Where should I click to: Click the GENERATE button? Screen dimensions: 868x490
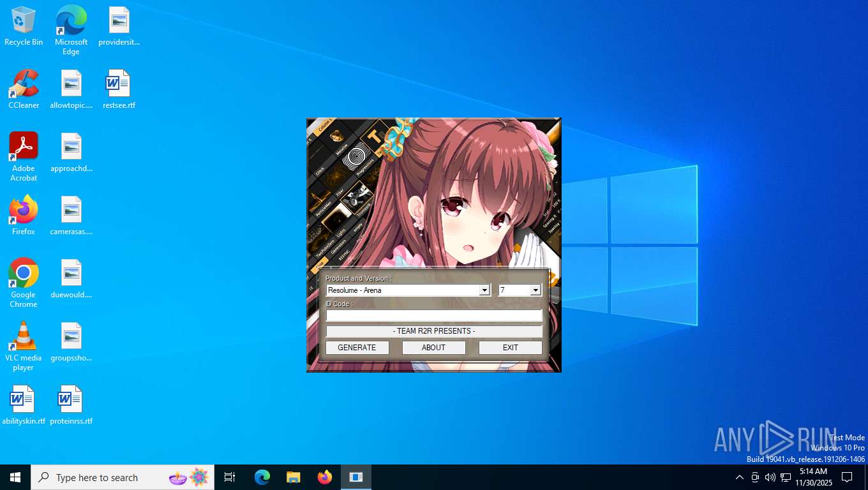tap(357, 348)
